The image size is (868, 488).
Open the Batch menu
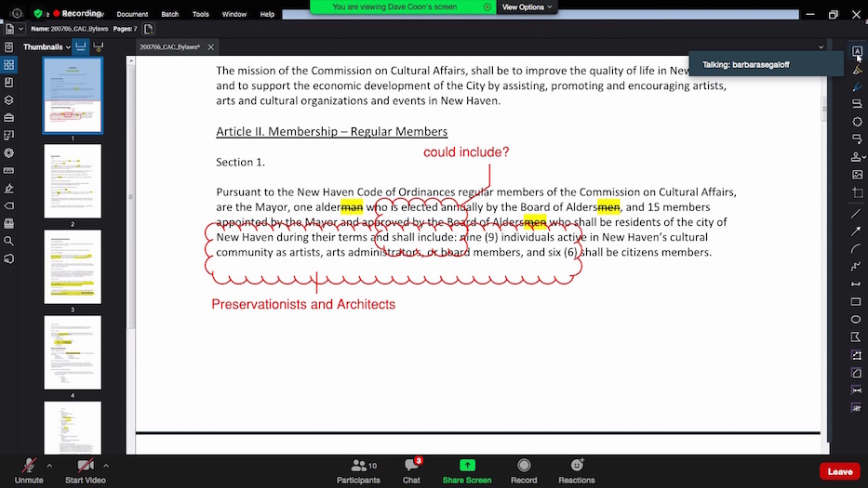click(x=170, y=14)
